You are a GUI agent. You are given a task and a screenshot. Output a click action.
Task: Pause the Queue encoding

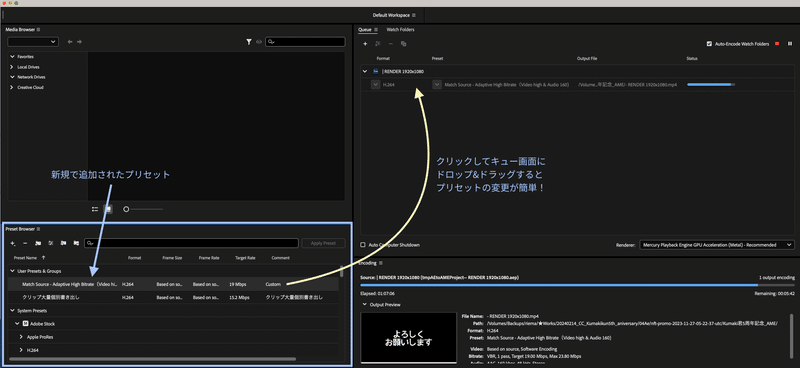point(790,44)
